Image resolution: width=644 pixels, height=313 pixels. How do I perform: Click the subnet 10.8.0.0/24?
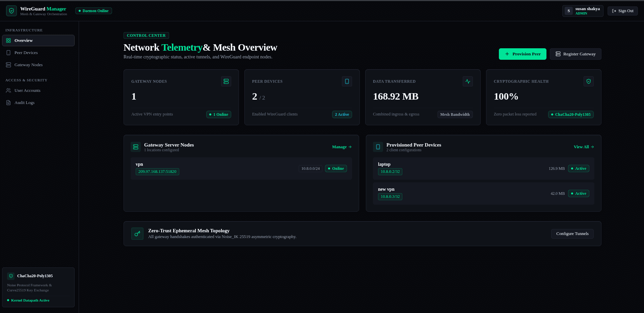pos(311,168)
